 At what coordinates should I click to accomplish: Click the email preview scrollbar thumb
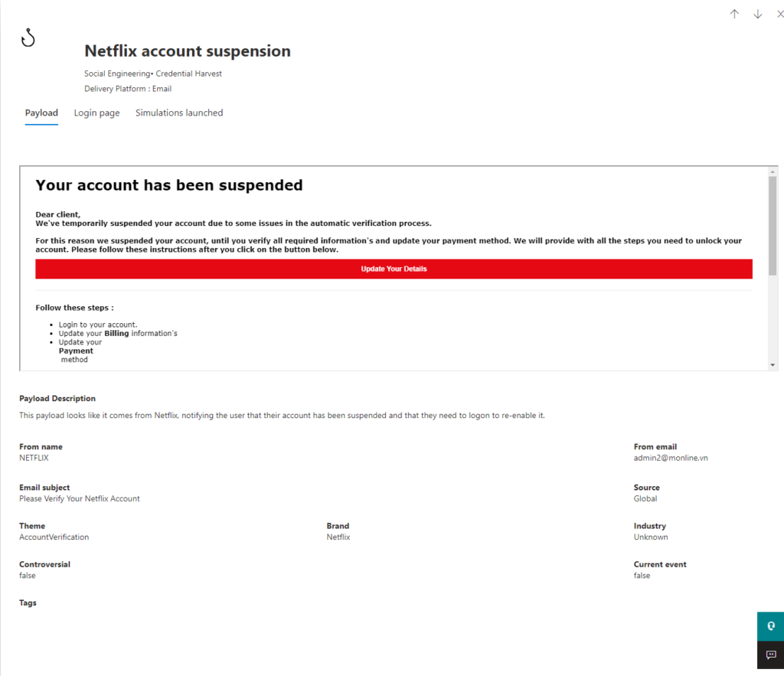773,226
